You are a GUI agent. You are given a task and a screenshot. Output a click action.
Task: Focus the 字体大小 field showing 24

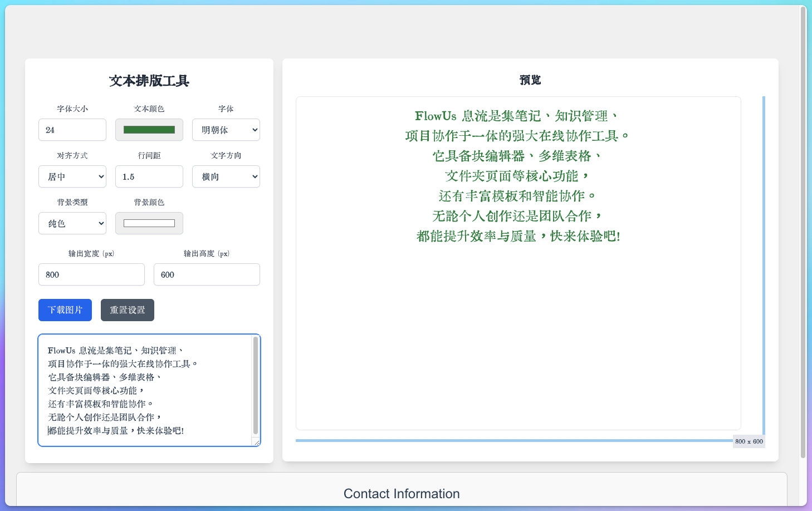click(x=72, y=130)
